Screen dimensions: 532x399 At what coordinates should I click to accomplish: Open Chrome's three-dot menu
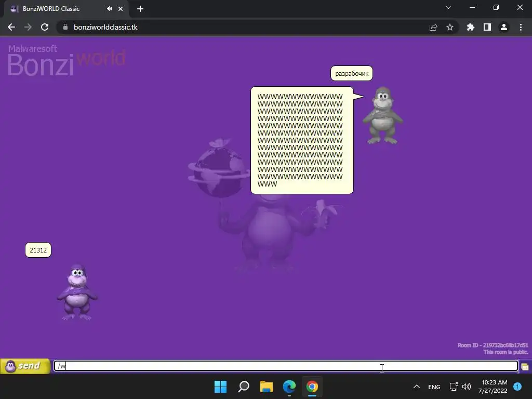tap(521, 27)
